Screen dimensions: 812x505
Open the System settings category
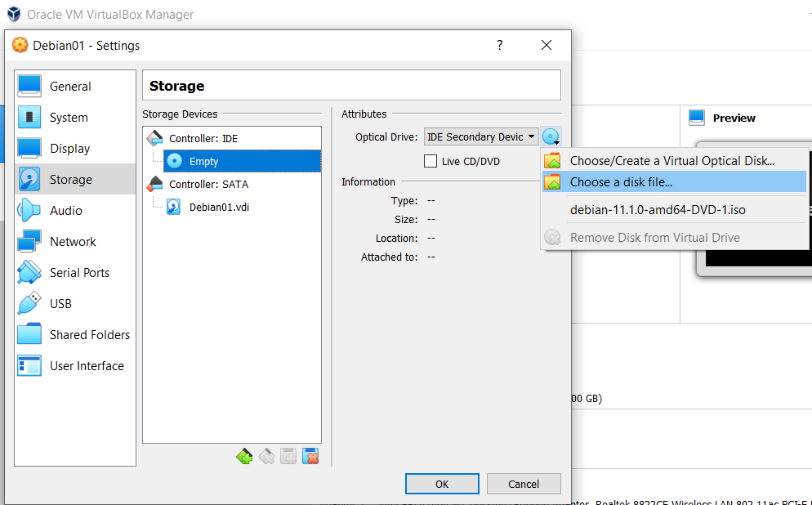pyautogui.click(x=75, y=117)
